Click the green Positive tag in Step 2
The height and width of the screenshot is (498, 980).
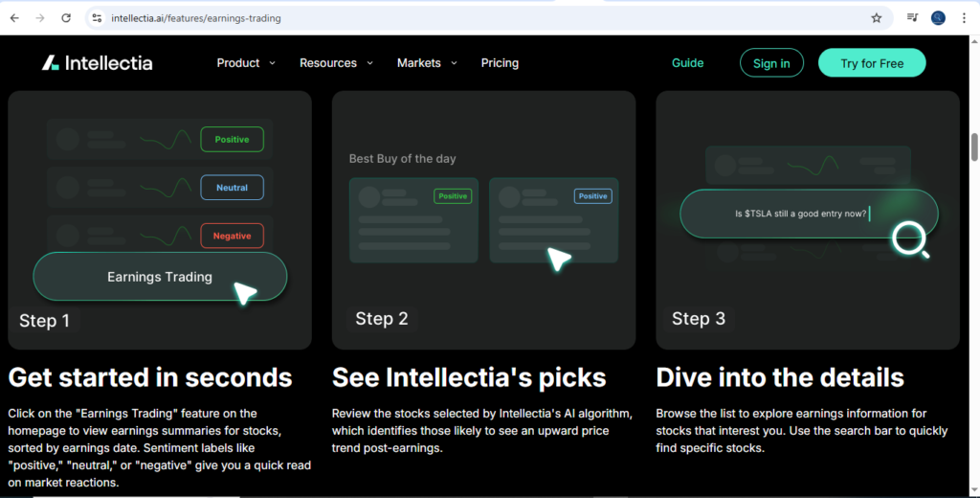[453, 196]
